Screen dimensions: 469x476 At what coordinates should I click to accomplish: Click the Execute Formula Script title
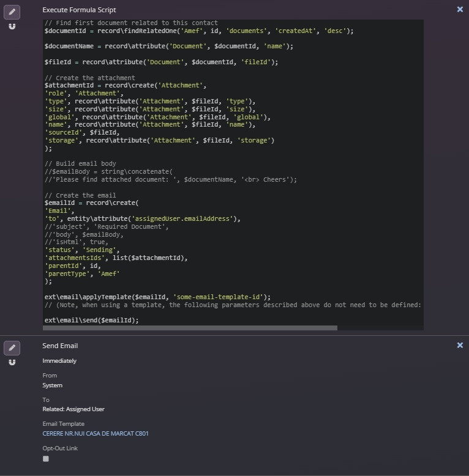79,10
